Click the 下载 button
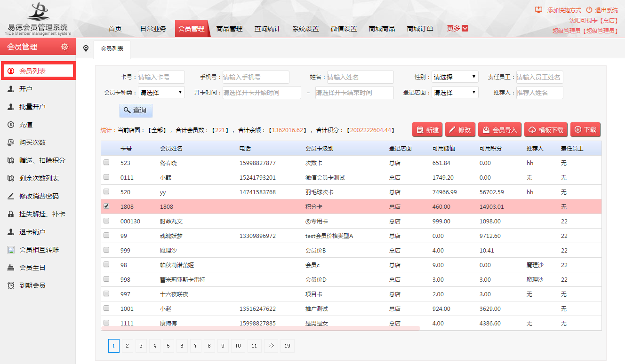Image resolution: width=625 pixels, height=364 pixels. point(585,130)
